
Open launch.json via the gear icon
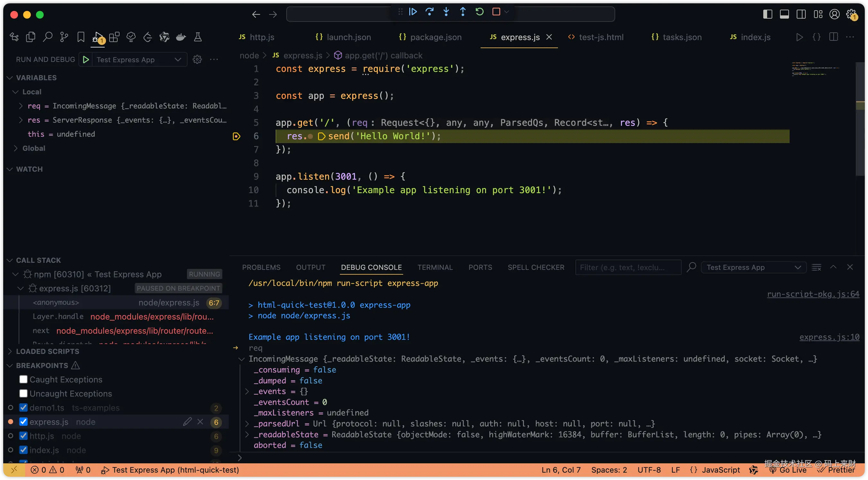[x=197, y=60]
